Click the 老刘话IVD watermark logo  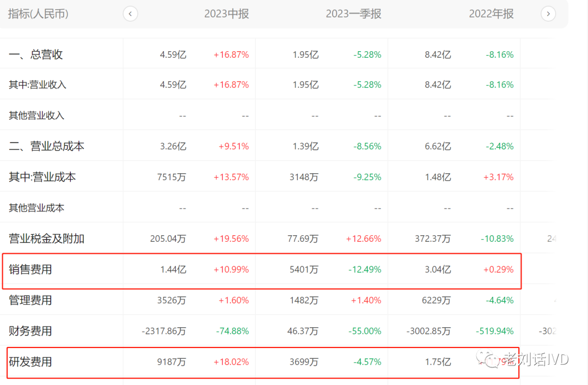pyautogui.click(x=523, y=359)
